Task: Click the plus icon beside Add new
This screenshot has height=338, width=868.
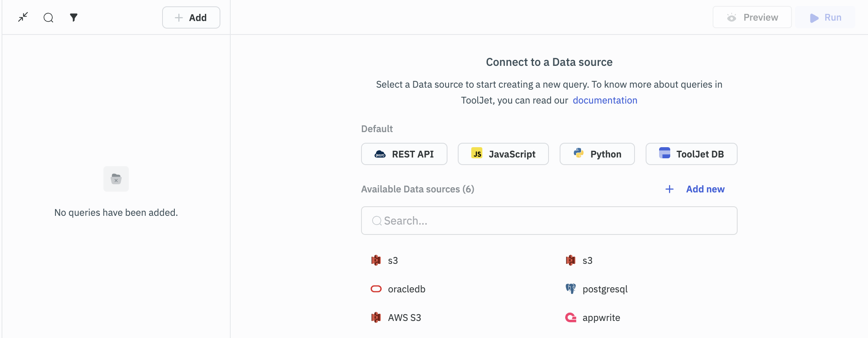Action: (669, 189)
